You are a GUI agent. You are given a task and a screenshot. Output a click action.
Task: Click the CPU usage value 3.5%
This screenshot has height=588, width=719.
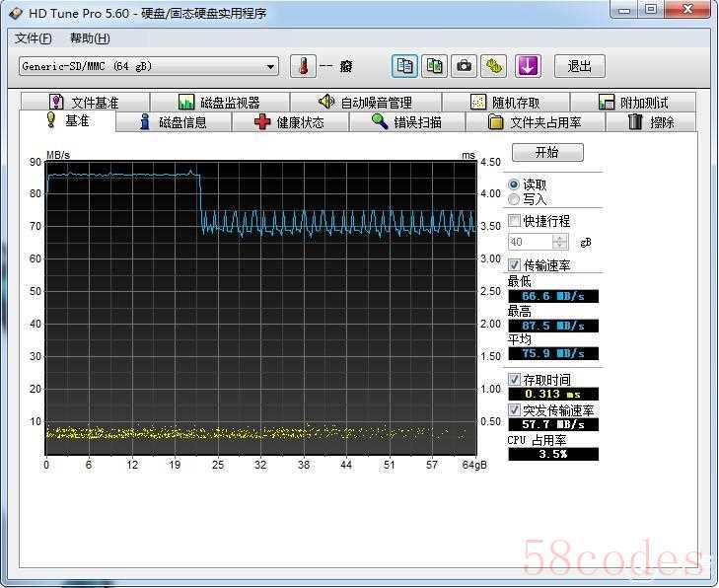(553, 455)
